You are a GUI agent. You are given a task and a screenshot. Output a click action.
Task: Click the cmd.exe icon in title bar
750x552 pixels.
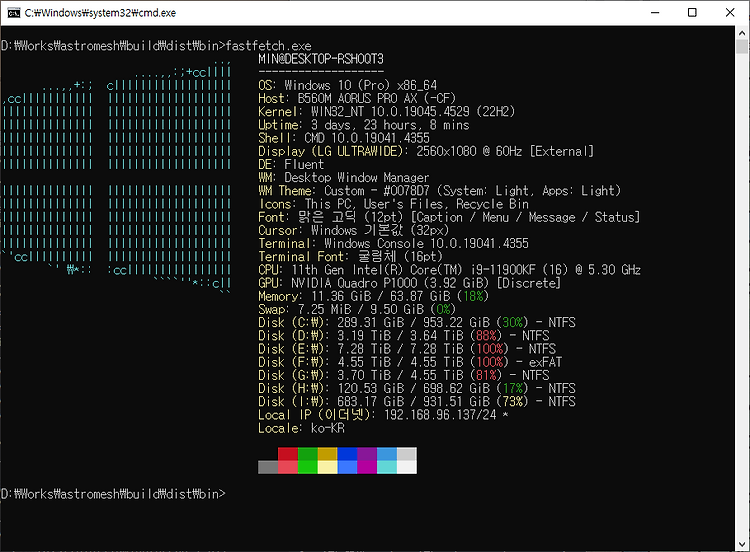(14, 13)
